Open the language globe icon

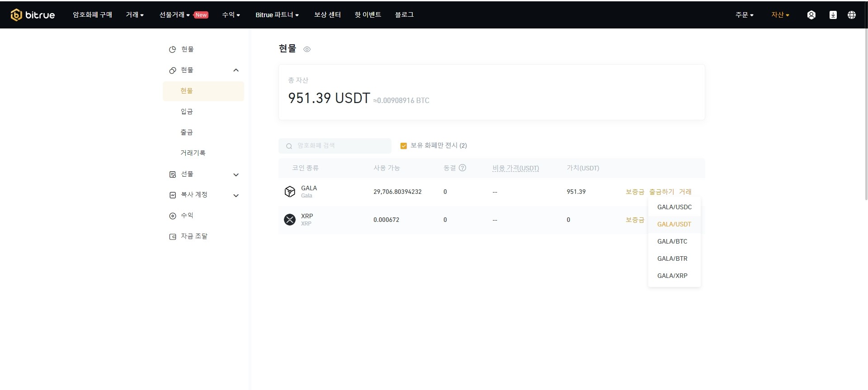pyautogui.click(x=852, y=15)
